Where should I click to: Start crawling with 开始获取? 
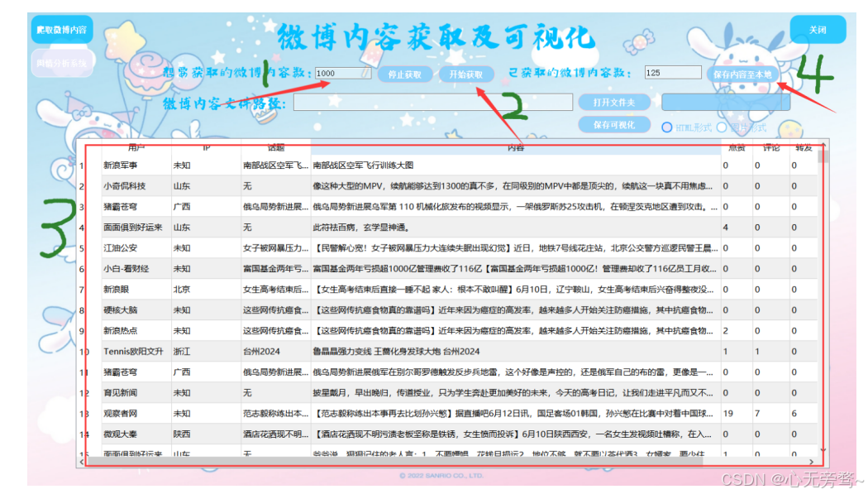(x=465, y=74)
